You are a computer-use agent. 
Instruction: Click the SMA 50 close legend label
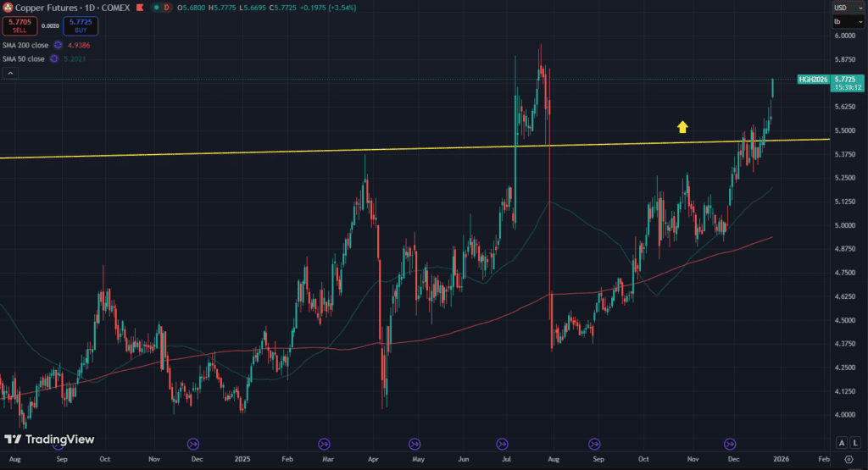coord(22,58)
